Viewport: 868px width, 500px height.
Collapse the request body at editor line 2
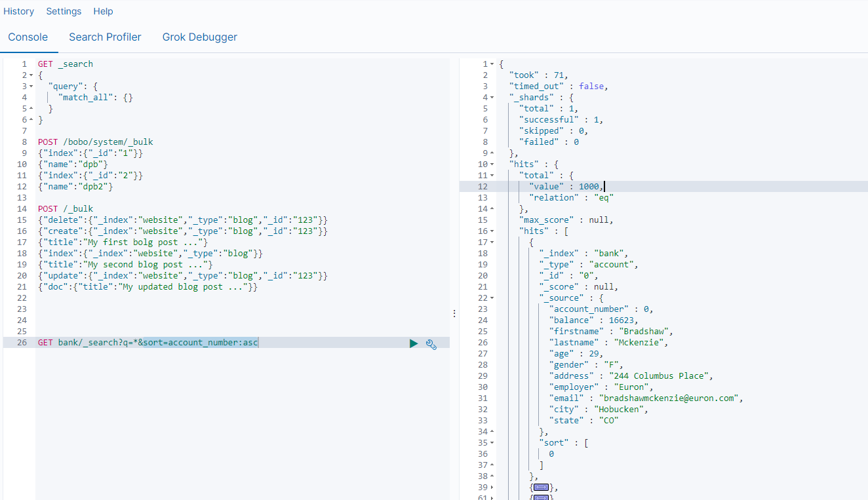click(31, 75)
